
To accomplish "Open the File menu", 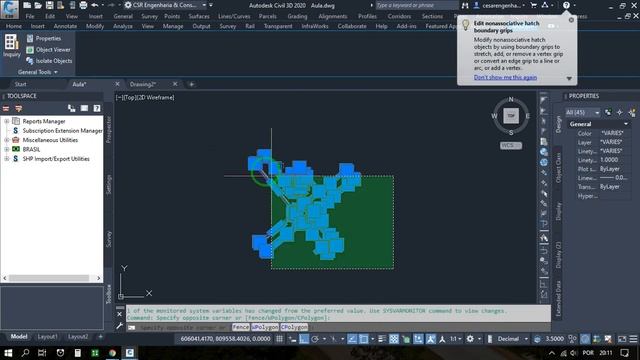I will click(30, 16).
